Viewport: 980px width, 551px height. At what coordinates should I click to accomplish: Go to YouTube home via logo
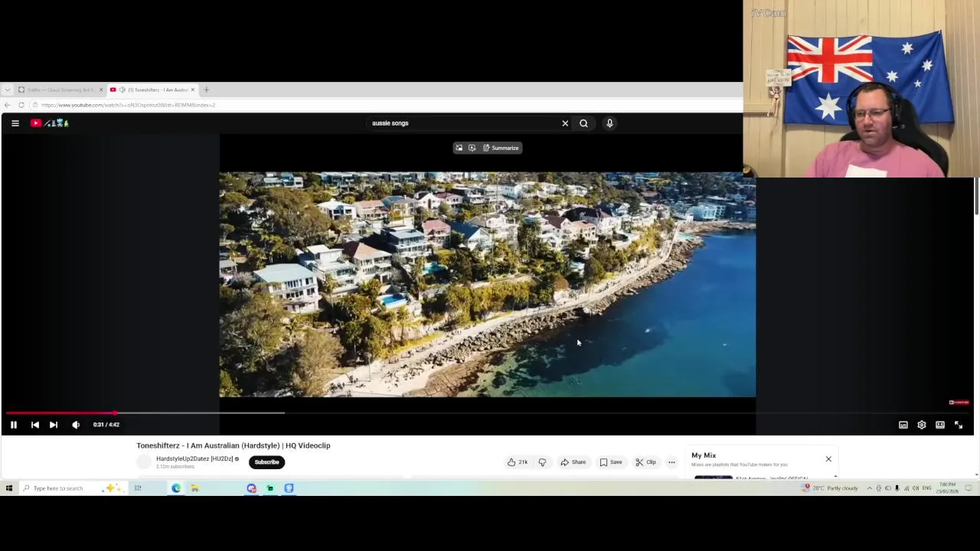click(50, 123)
